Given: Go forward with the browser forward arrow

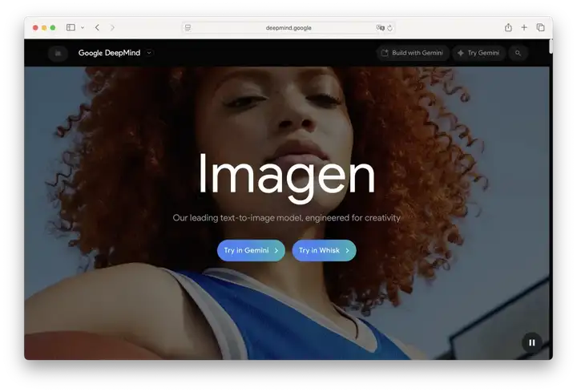Looking at the screenshot, I should coord(112,27).
